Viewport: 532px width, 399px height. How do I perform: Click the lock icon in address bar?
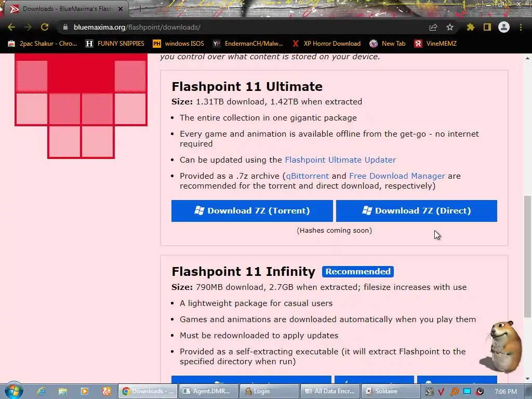(x=65, y=27)
